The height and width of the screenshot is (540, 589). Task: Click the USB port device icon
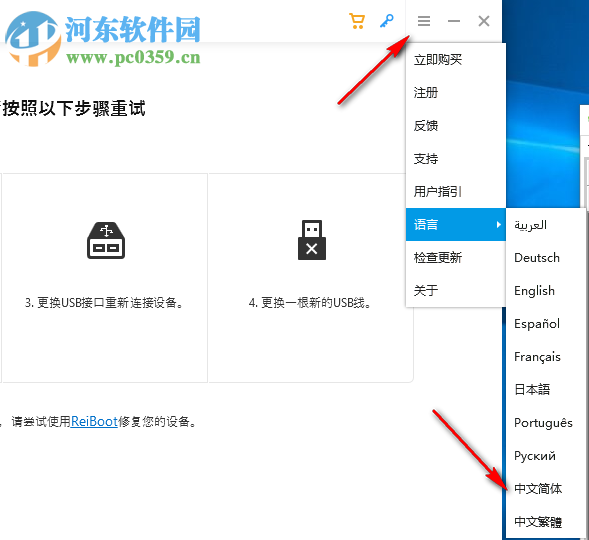(106, 240)
